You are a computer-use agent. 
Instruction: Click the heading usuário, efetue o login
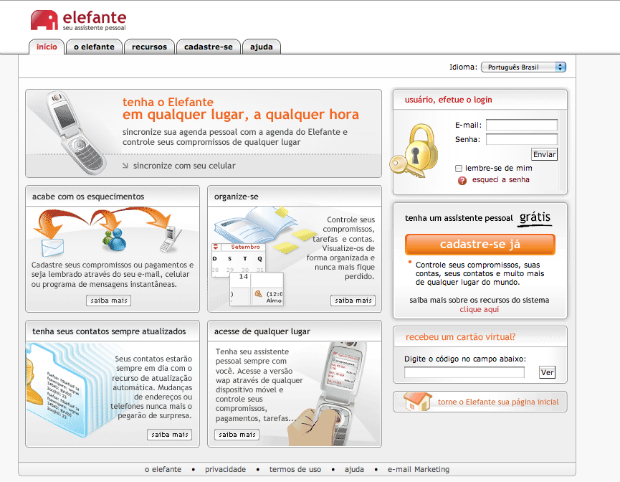point(448,100)
